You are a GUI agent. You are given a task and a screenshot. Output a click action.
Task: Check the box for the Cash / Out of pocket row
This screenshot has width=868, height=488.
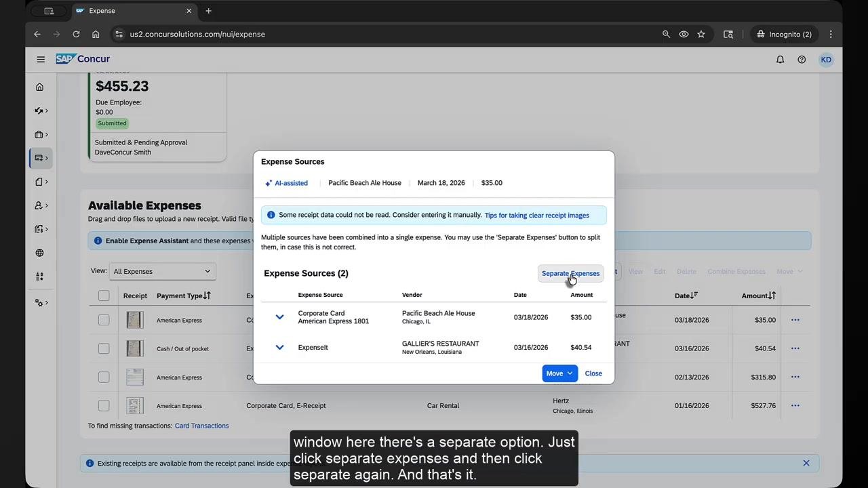(x=104, y=348)
